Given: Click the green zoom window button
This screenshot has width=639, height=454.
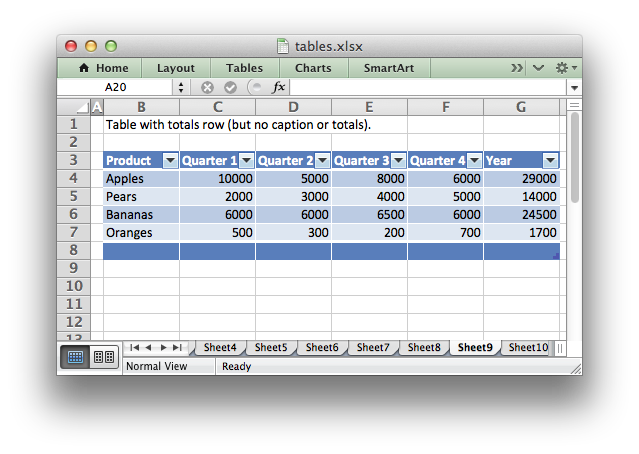Looking at the screenshot, I should click(x=111, y=46).
